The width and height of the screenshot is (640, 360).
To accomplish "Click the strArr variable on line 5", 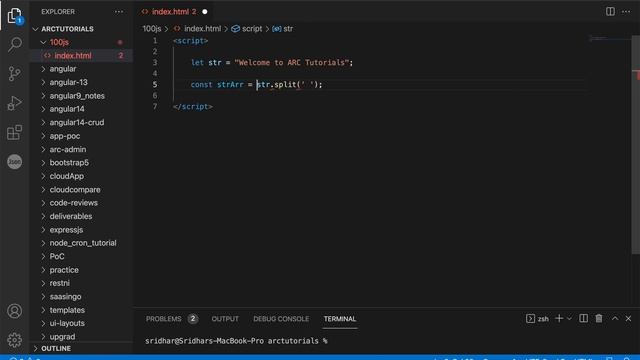I will coord(230,84).
